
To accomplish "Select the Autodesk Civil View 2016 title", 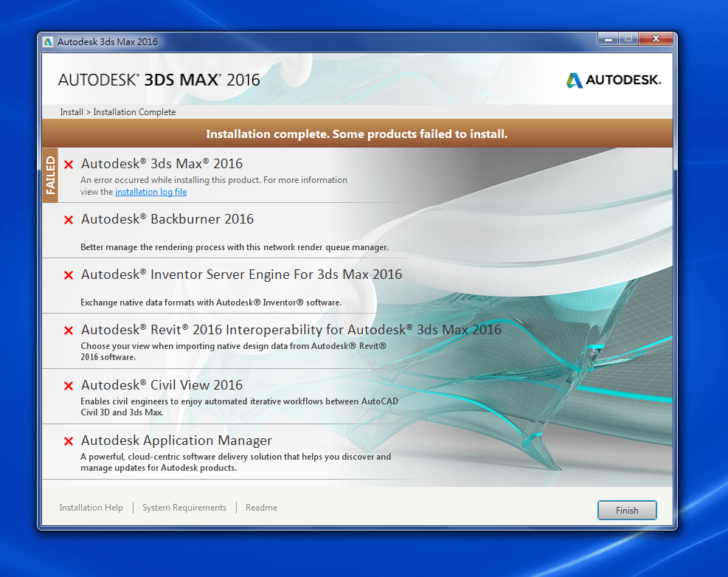I will pos(162,384).
